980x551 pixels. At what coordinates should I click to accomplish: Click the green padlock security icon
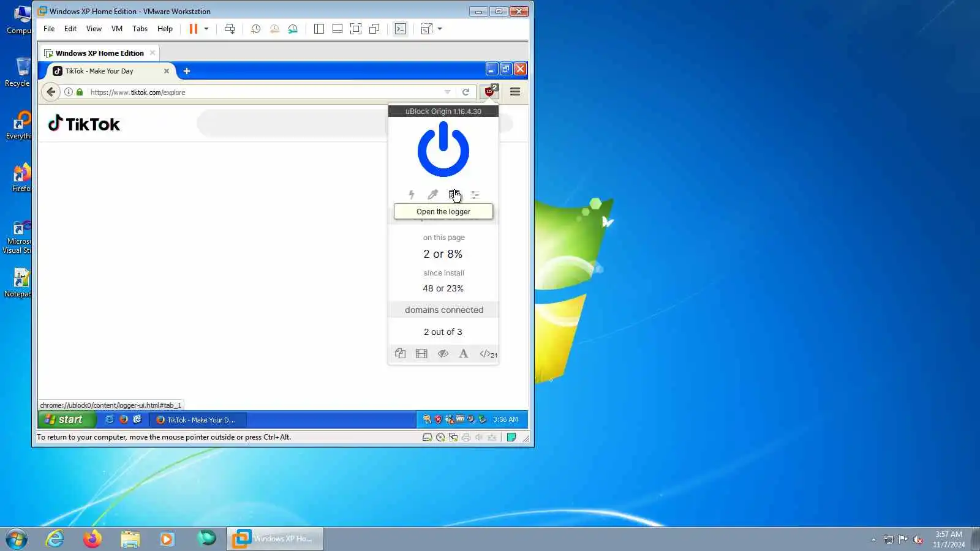click(x=80, y=92)
